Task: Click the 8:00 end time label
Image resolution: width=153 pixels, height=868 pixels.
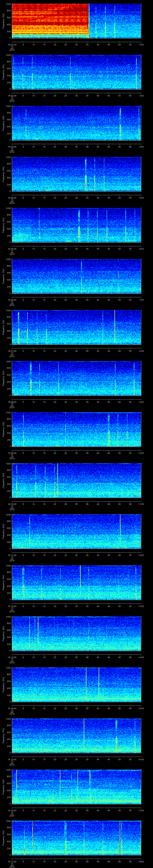Action: point(141,351)
